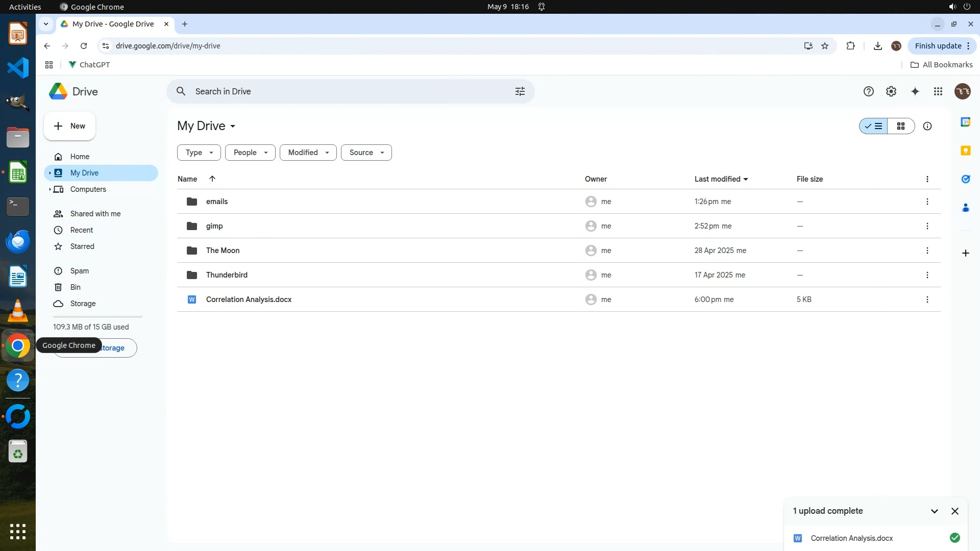Click the Gemini sparkle icon

[x=915, y=91]
